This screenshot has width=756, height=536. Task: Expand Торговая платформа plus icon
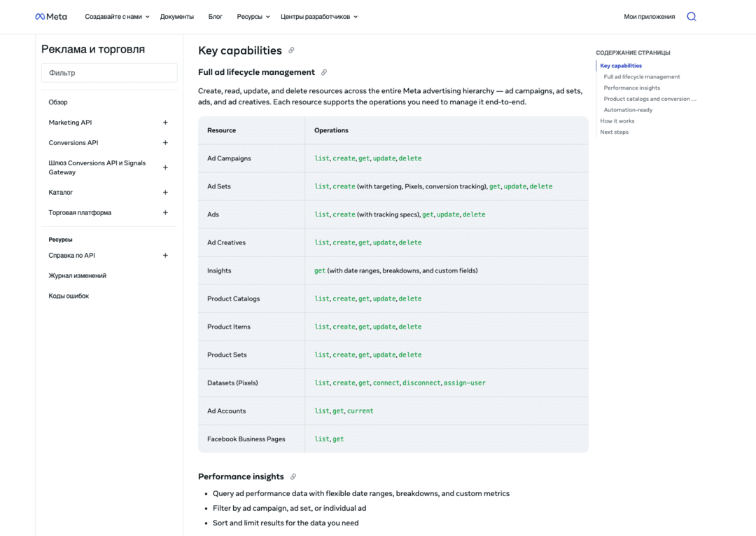pyautogui.click(x=165, y=213)
